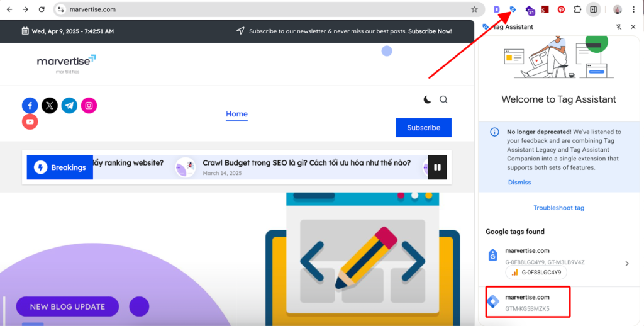Image resolution: width=644 pixels, height=326 pixels.
Task: Dismiss the No longer deprecated notice
Action: click(519, 182)
